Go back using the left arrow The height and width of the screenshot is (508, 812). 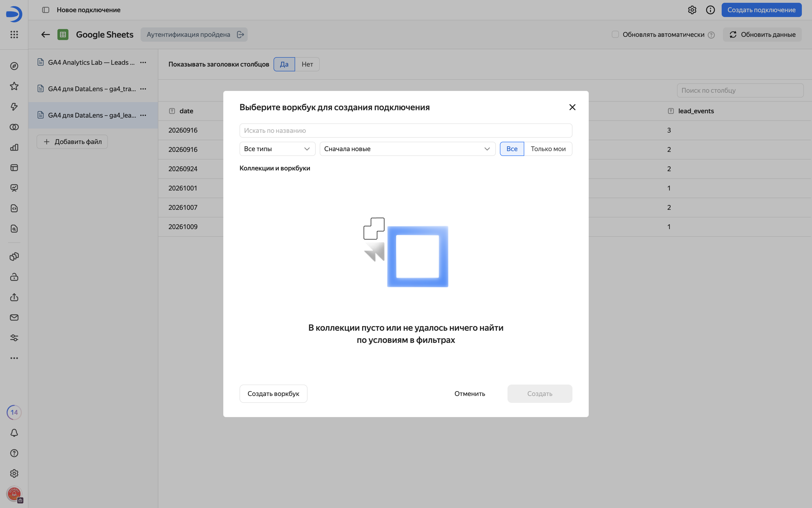click(x=45, y=35)
